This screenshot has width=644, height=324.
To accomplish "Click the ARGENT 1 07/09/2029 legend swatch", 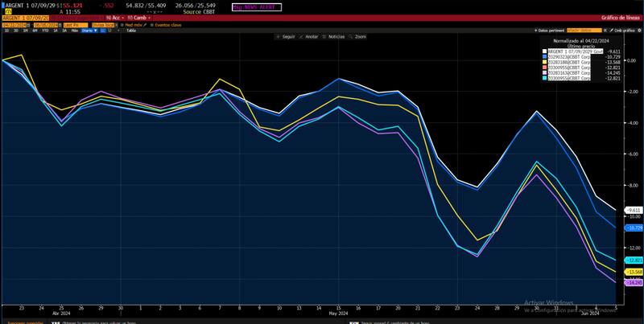I will [x=545, y=51].
